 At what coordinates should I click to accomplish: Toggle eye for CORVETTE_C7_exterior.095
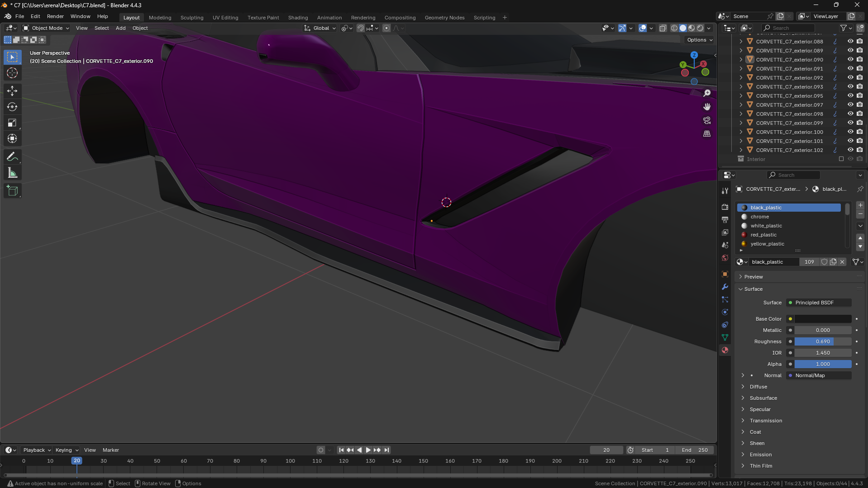pyautogui.click(x=850, y=95)
